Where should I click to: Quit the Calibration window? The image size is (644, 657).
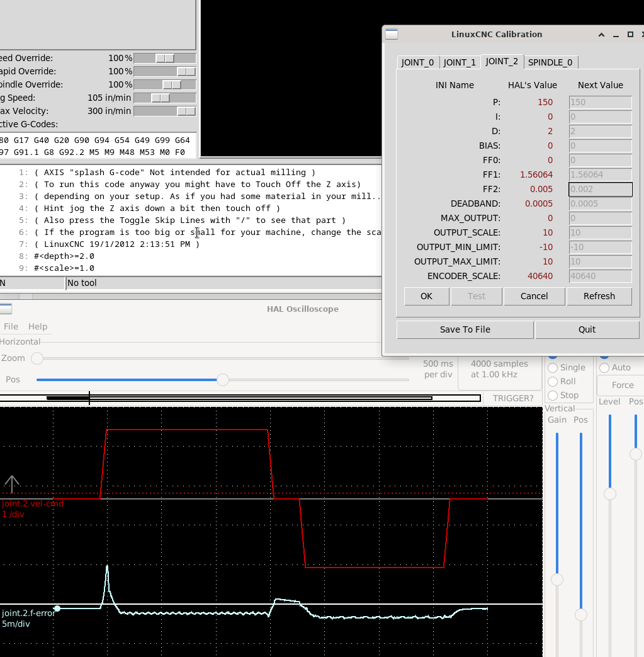(587, 329)
